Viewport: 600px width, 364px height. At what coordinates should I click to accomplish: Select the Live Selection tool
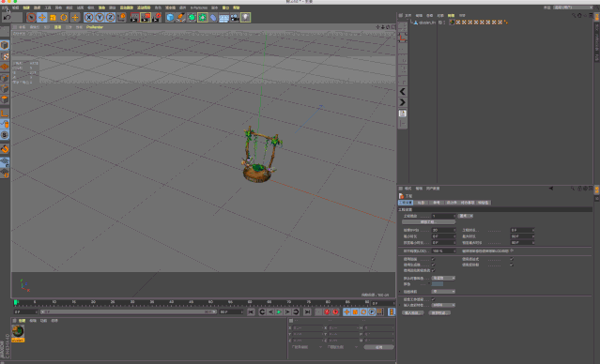point(31,17)
